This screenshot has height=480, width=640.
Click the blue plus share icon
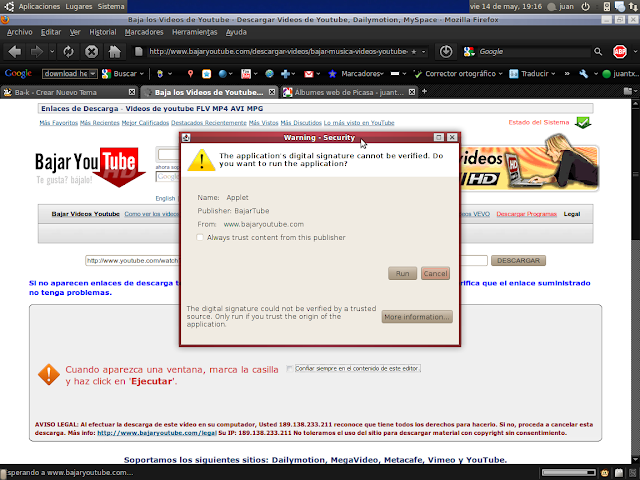[285, 74]
